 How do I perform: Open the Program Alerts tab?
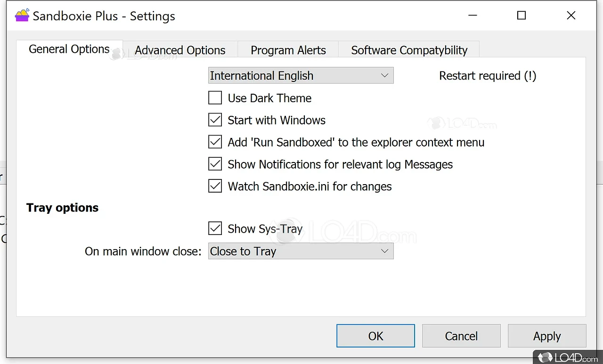tap(288, 50)
